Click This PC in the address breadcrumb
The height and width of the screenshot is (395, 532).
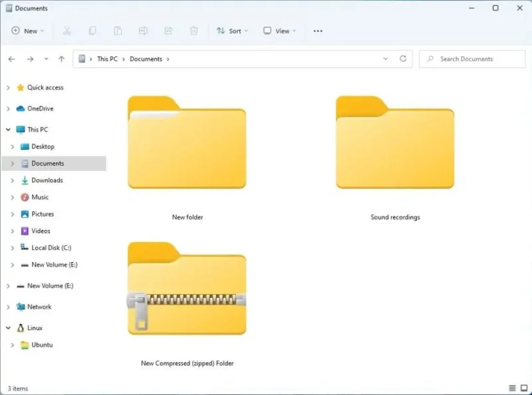click(x=107, y=59)
